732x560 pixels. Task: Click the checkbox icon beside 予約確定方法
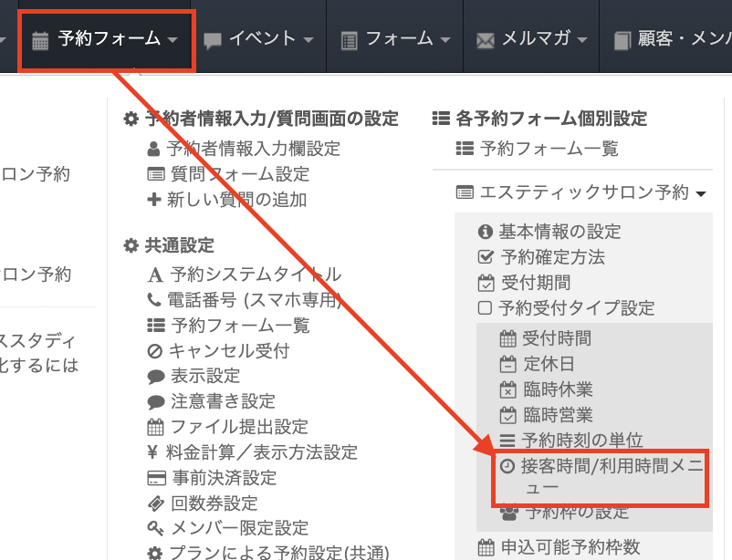click(x=486, y=257)
